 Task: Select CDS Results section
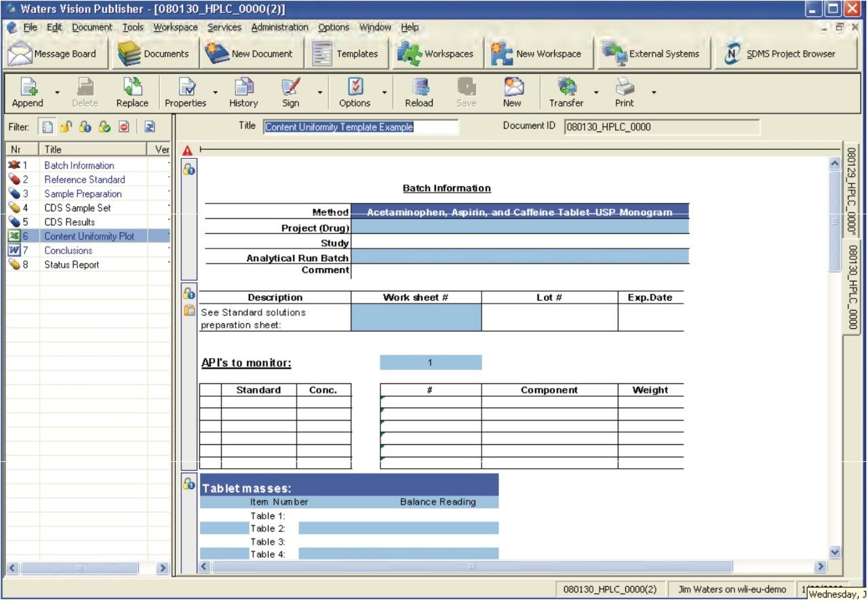pyautogui.click(x=70, y=222)
